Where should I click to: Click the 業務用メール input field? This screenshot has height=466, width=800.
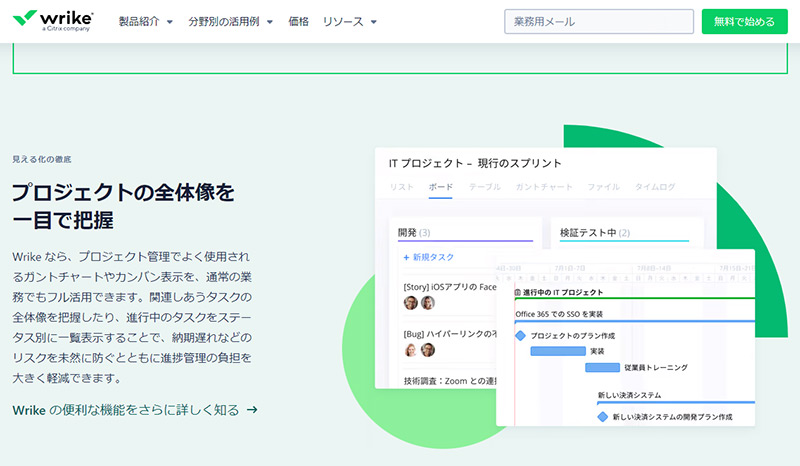point(599,21)
